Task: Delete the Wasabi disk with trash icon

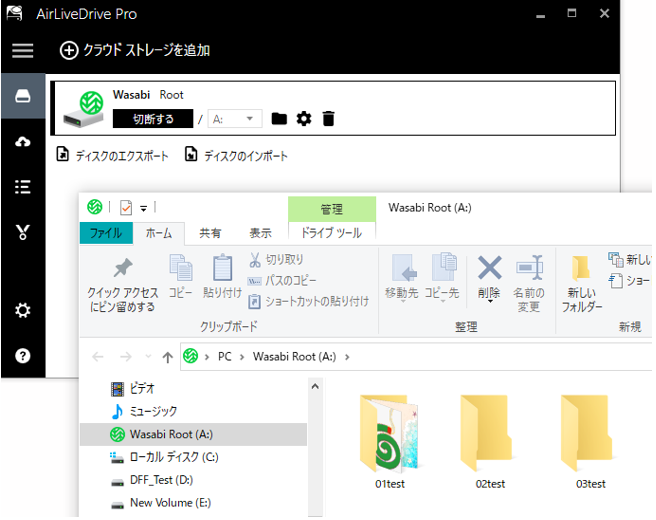Action: pyautogui.click(x=329, y=119)
